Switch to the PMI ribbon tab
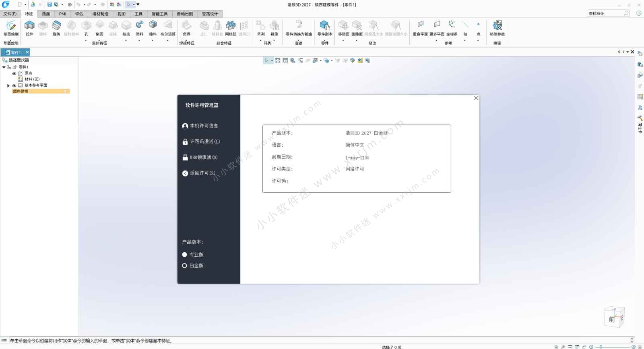Viewport: 644px width, 349px height. pos(62,14)
